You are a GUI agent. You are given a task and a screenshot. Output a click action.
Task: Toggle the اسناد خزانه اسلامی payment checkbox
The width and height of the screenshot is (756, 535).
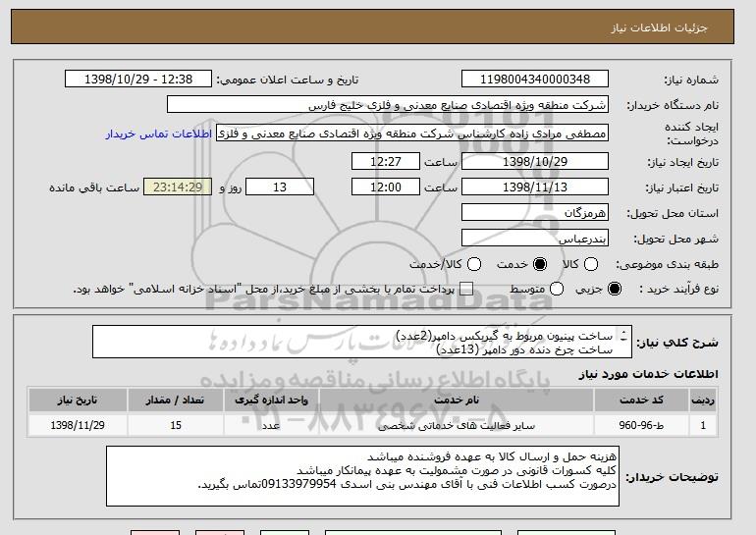click(x=465, y=289)
